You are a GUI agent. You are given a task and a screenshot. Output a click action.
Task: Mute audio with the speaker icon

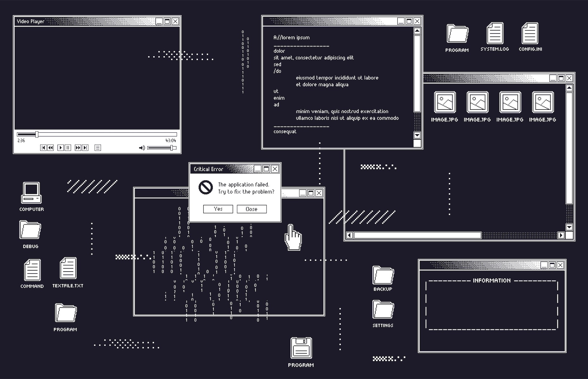142,148
